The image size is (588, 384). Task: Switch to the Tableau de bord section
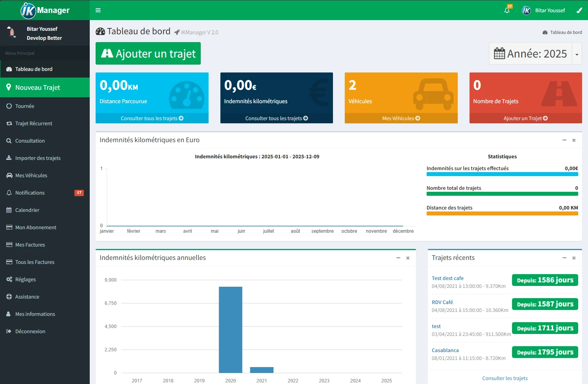(34, 69)
